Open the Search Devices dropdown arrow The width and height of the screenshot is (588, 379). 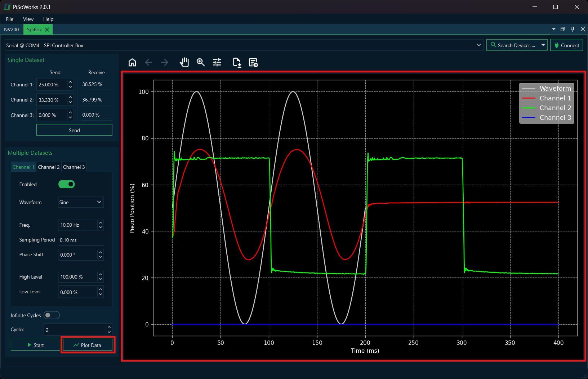click(x=543, y=45)
